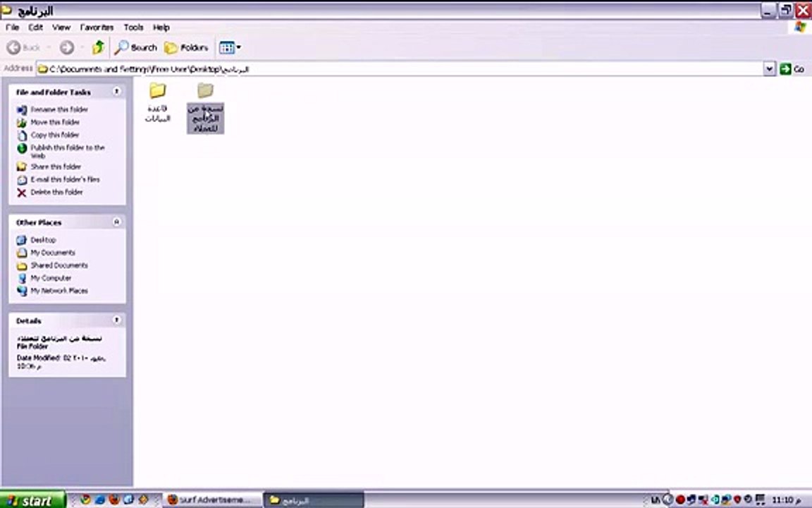Click the taskbar clock showing 11:10
The width and height of the screenshot is (812, 508).
point(786,500)
